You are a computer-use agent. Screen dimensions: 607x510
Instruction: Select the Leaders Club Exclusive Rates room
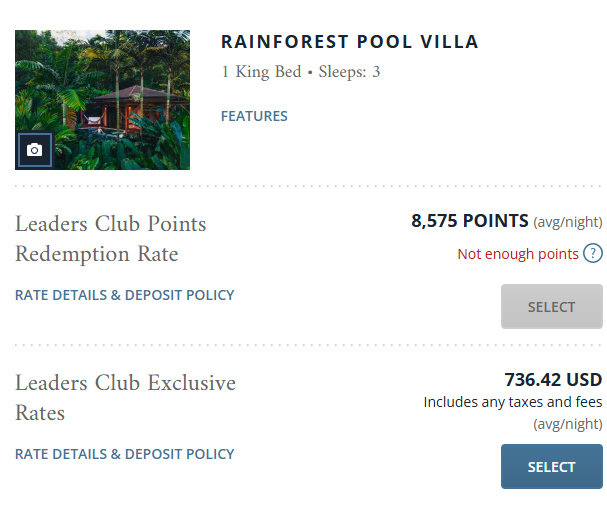(x=552, y=466)
